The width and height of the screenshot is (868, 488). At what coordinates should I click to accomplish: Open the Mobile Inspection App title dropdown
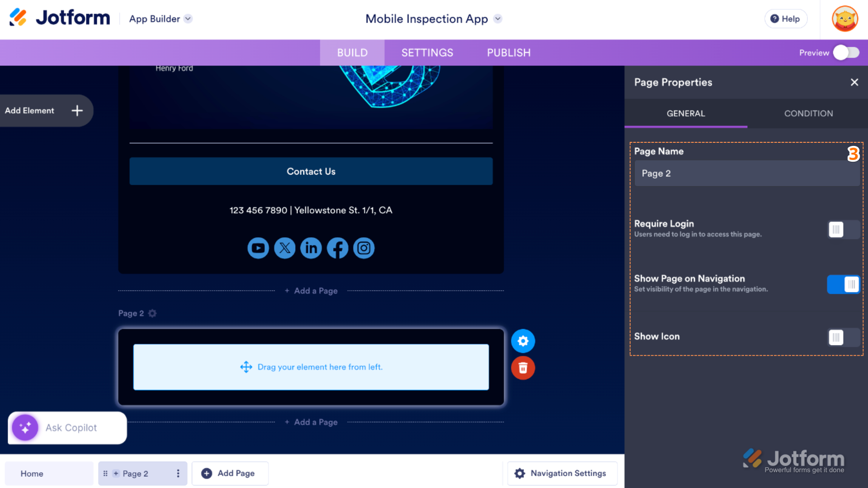click(x=497, y=19)
